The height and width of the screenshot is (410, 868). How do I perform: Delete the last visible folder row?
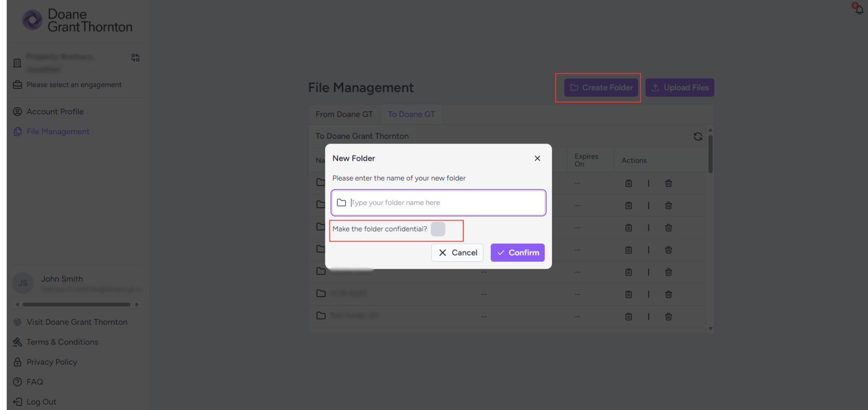[x=668, y=317]
